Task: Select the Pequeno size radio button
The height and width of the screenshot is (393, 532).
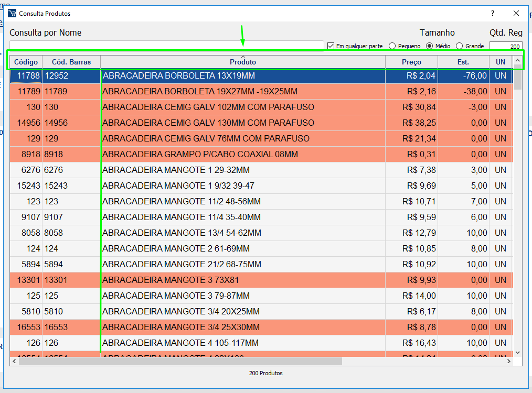Action: (x=392, y=46)
